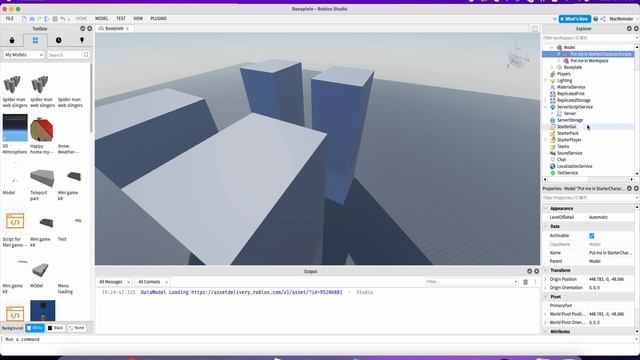Open the Toolbox Creations lightbulb tab
The height and width of the screenshot is (360, 640).
[82, 40]
